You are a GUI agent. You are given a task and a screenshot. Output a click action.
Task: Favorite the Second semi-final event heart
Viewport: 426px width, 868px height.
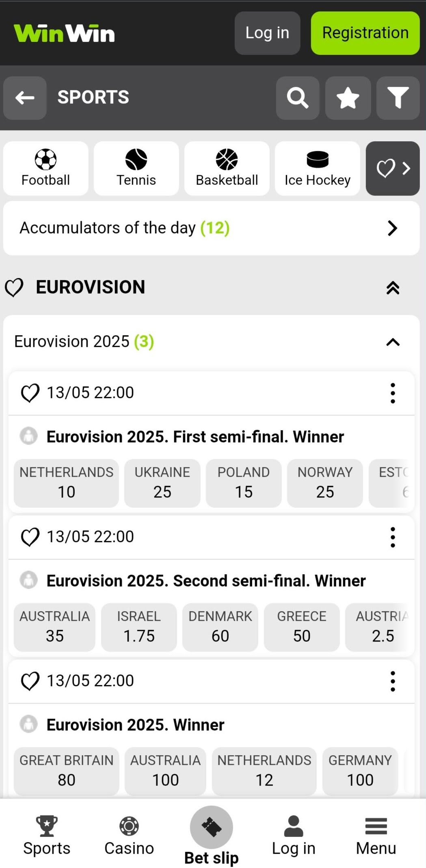click(x=30, y=537)
